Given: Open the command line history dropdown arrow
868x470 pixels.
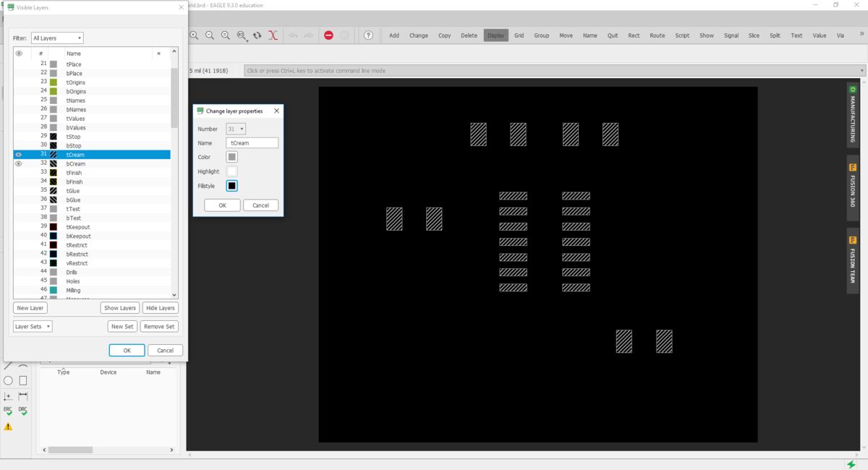Looking at the screenshot, I should click(x=861, y=71).
